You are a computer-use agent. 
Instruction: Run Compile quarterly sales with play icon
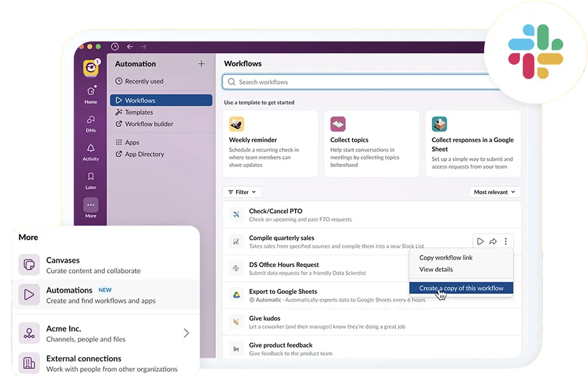click(x=480, y=242)
